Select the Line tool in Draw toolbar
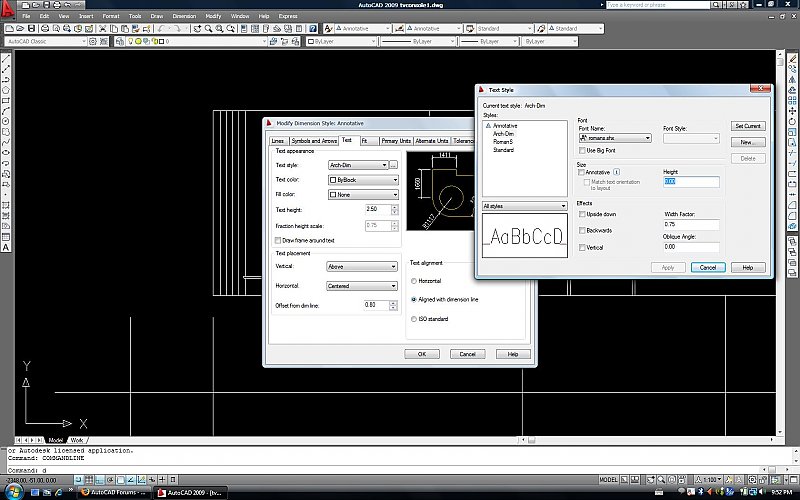800x500 pixels. 6,57
